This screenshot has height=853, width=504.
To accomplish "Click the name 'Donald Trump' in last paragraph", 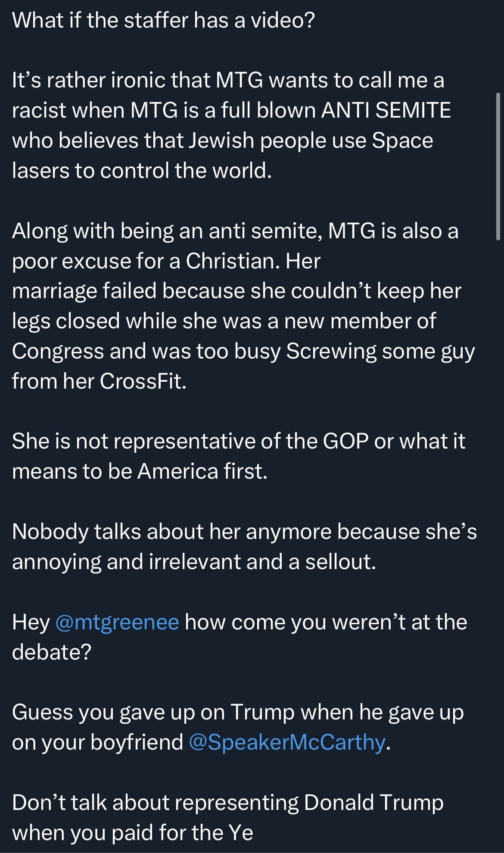I will tap(373, 803).
